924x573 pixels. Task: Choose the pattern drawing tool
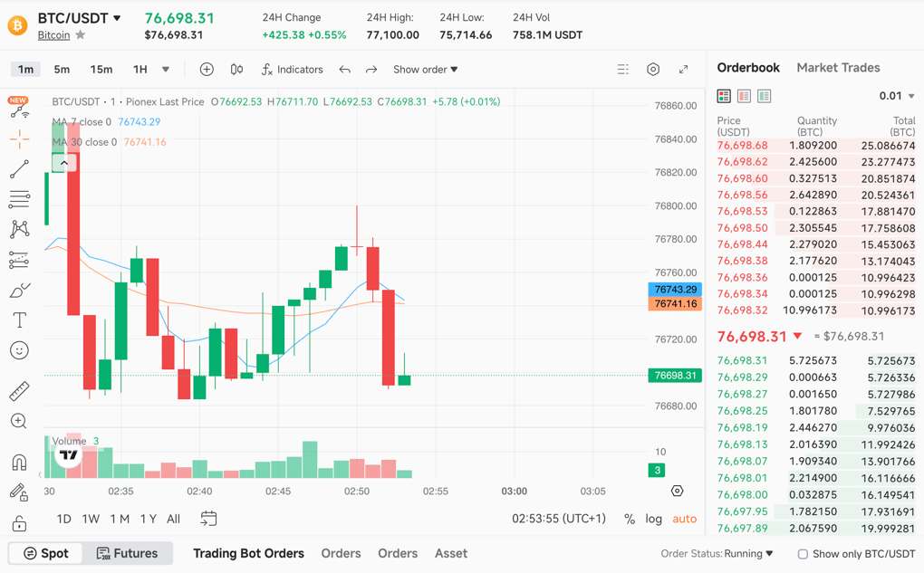(x=19, y=229)
